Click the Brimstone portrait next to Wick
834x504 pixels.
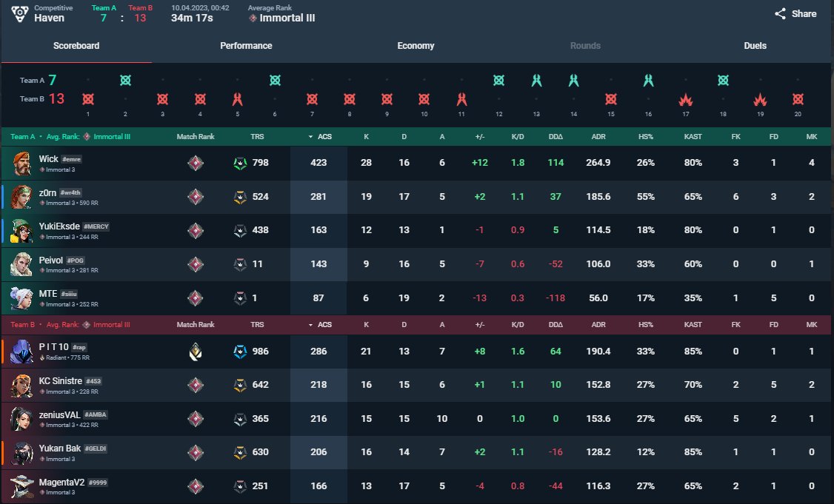21,163
